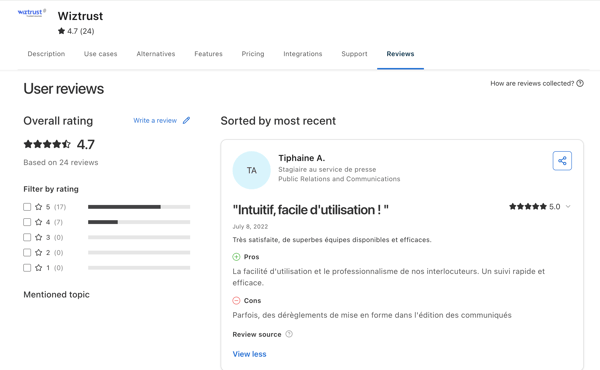
Task: Click the 1 star rating distribution bar
Action: pos(139,268)
